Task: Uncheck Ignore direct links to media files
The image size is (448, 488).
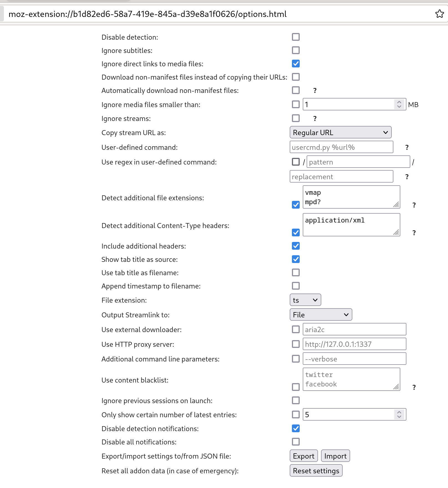Action: click(296, 64)
